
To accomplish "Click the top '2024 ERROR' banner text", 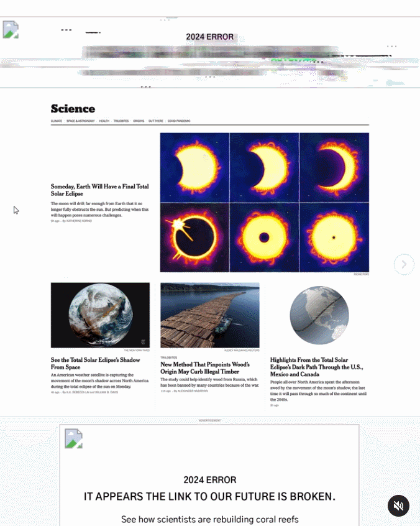I will click(x=210, y=37).
